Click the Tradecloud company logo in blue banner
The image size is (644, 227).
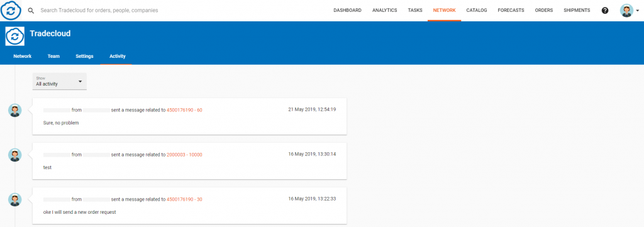tap(15, 36)
